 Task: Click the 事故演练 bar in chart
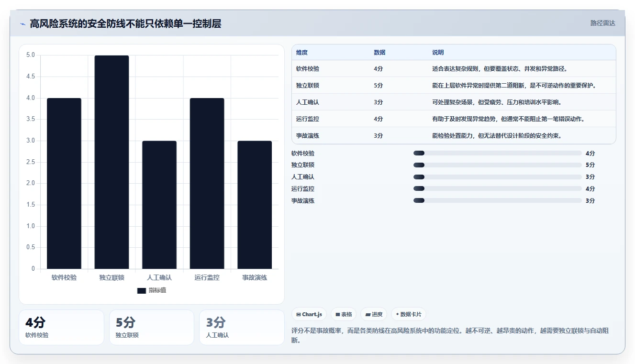point(255,205)
